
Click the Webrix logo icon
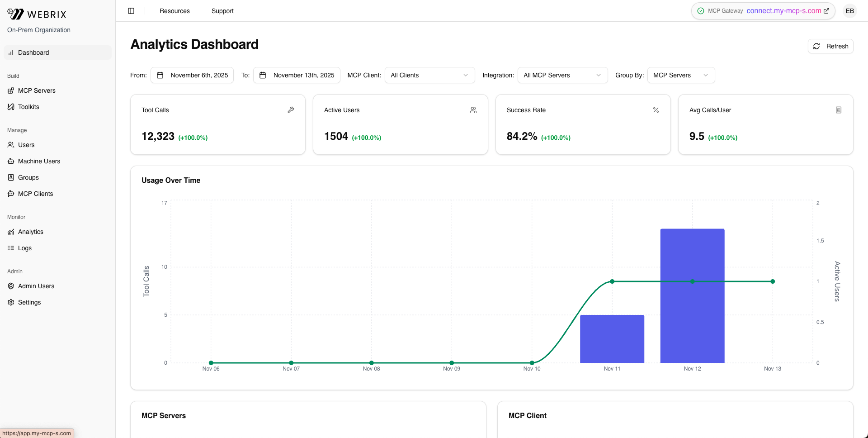15,14
